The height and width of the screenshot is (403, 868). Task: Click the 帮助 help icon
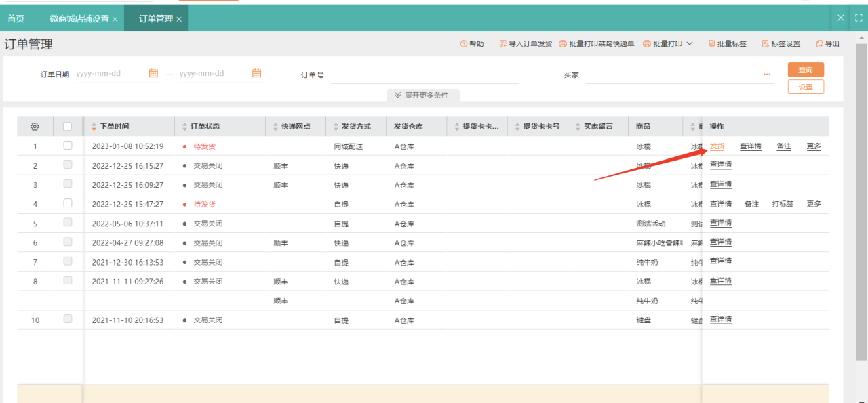[464, 44]
